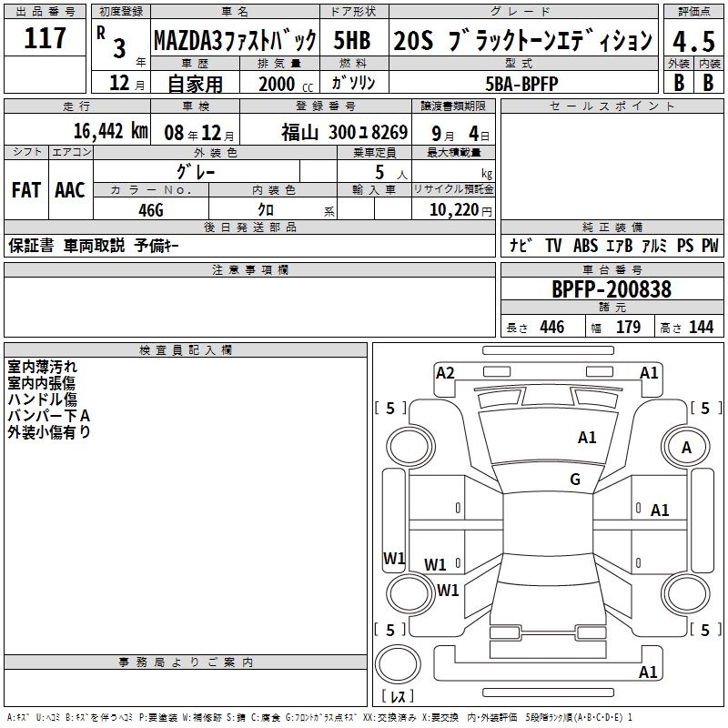Click the W1 mark on the left rear door

(435, 564)
